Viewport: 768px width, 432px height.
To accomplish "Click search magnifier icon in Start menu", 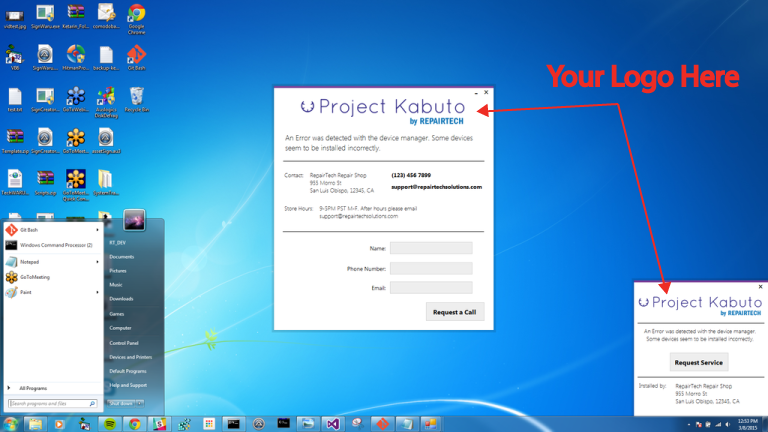I will click(x=92, y=404).
